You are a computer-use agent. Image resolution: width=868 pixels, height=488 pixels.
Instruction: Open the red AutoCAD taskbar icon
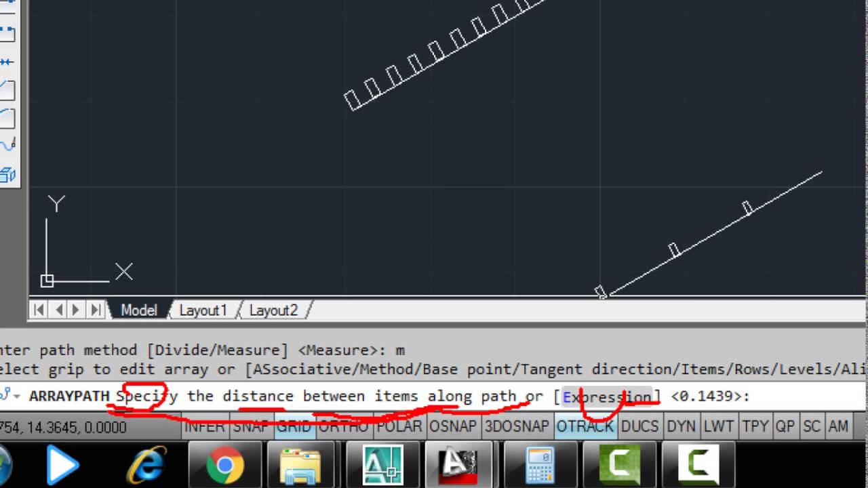[x=460, y=466]
